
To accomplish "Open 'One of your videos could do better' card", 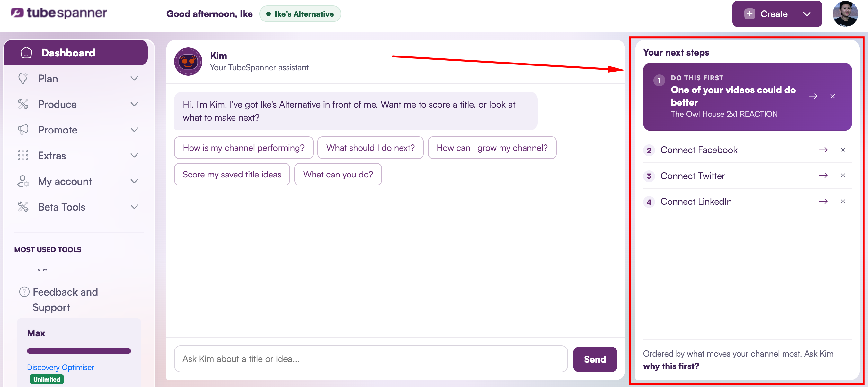I will tap(747, 97).
